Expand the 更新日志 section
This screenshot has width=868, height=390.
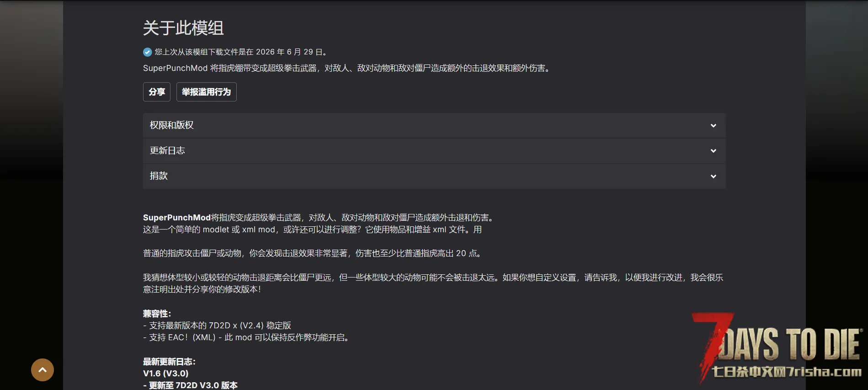click(x=434, y=151)
